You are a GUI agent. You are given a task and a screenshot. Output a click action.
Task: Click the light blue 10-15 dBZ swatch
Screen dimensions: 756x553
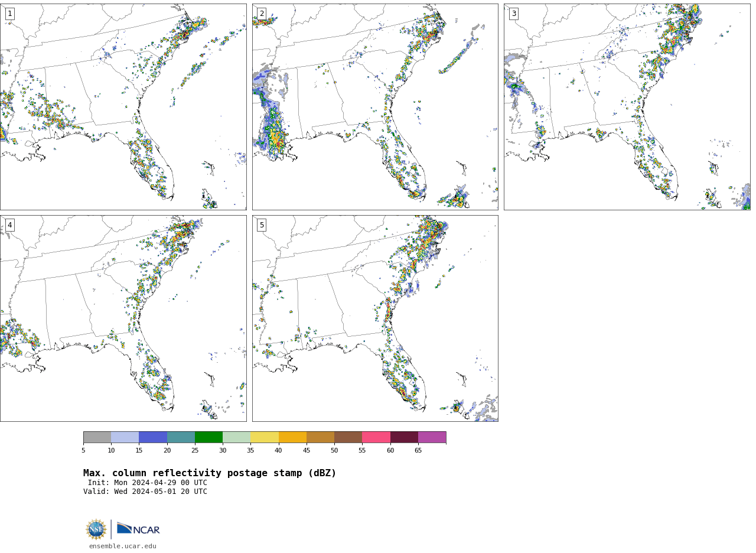[125, 437]
